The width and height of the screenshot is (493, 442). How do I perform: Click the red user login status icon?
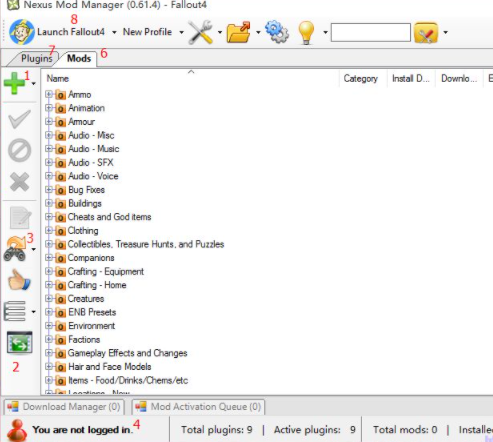17,430
